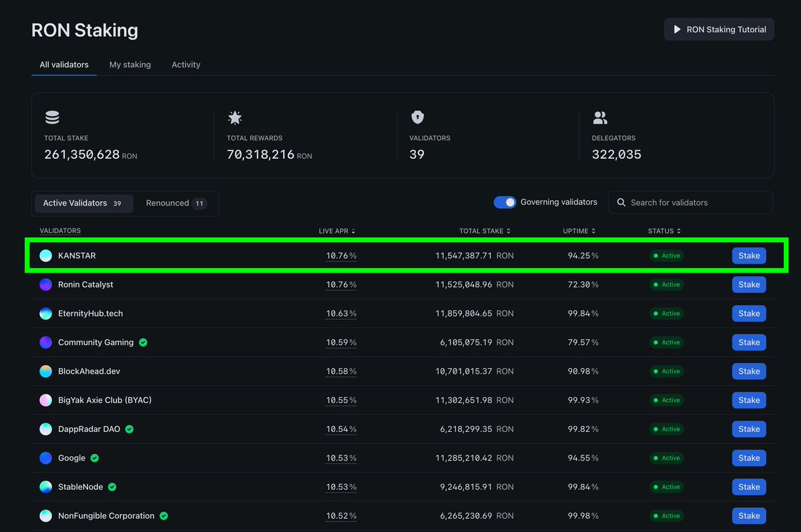Click DappRadar DAO verified checkmark badge
This screenshot has height=532, width=801.
(x=129, y=429)
